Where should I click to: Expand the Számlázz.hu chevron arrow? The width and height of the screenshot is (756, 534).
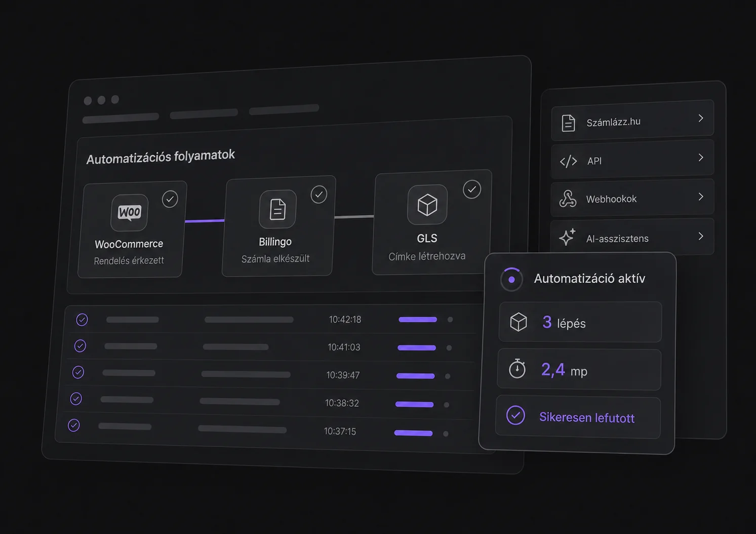[701, 118]
